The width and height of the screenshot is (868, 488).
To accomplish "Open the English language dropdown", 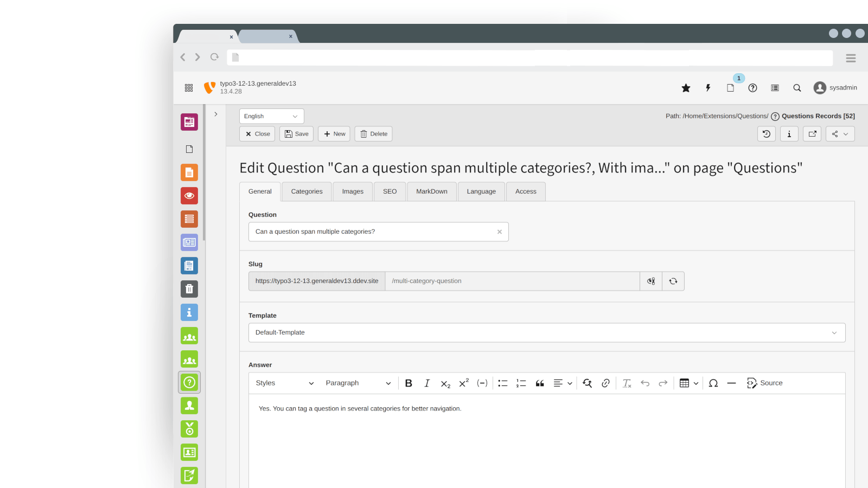I will [271, 117].
